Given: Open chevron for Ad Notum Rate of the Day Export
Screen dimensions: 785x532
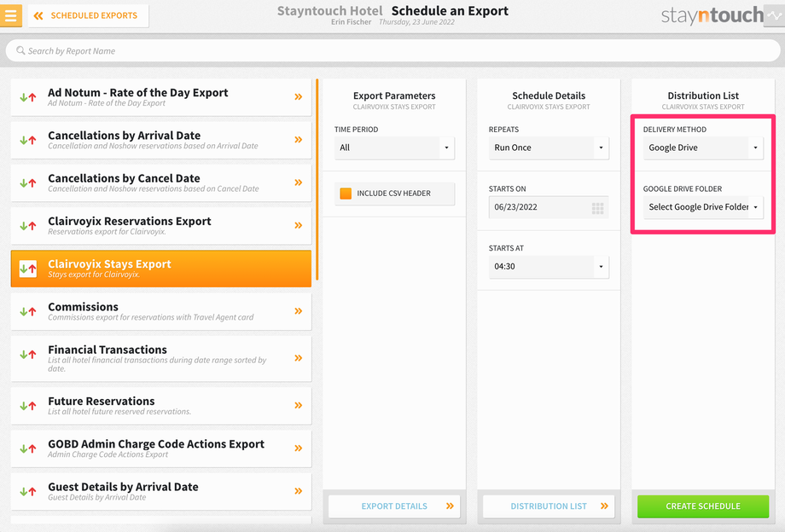Looking at the screenshot, I should tap(299, 97).
